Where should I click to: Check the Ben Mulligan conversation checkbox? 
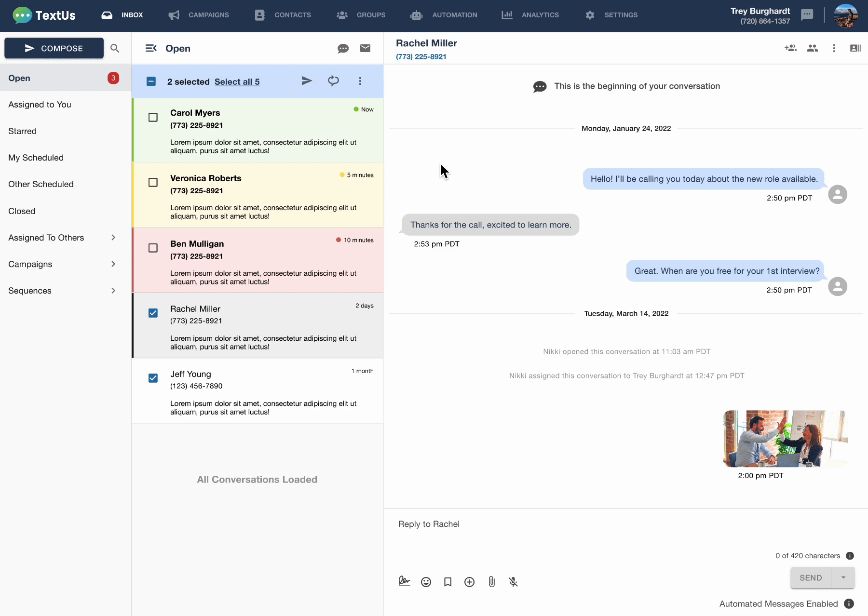(x=153, y=248)
